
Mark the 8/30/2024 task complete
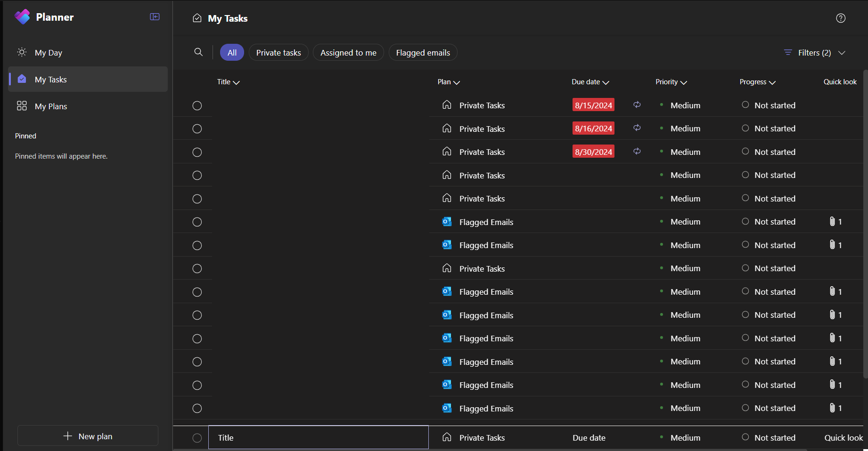tap(197, 152)
